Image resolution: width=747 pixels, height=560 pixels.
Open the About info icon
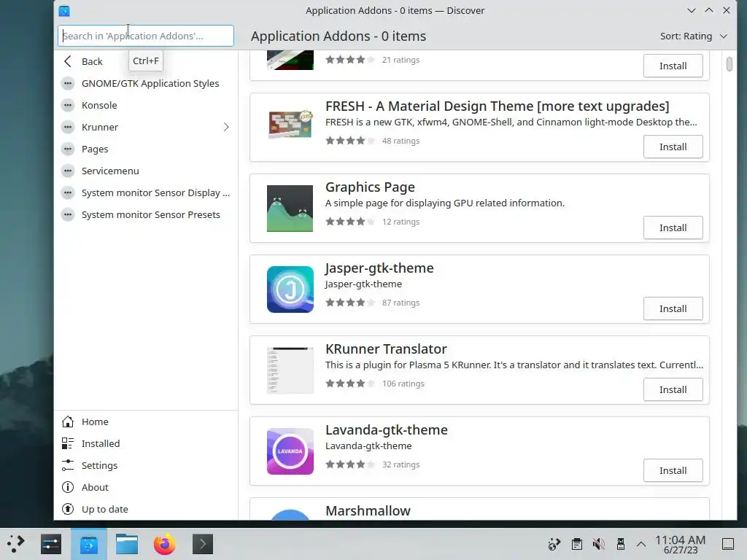coord(68,488)
